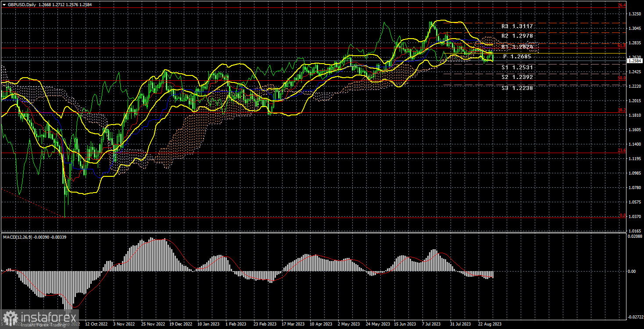Click the 1.3250 price axis label
The image size is (644, 329).
pyautogui.click(x=634, y=14)
